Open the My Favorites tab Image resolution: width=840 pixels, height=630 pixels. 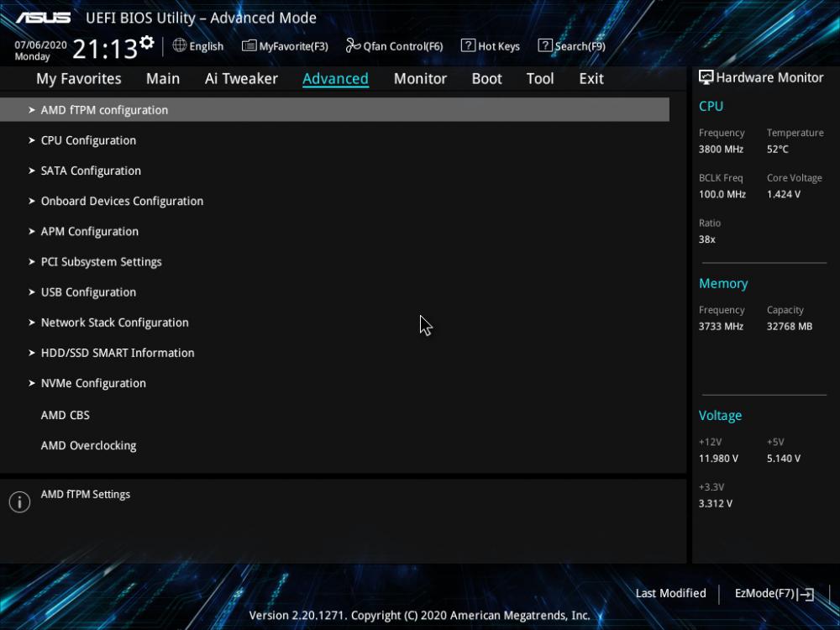pos(79,79)
